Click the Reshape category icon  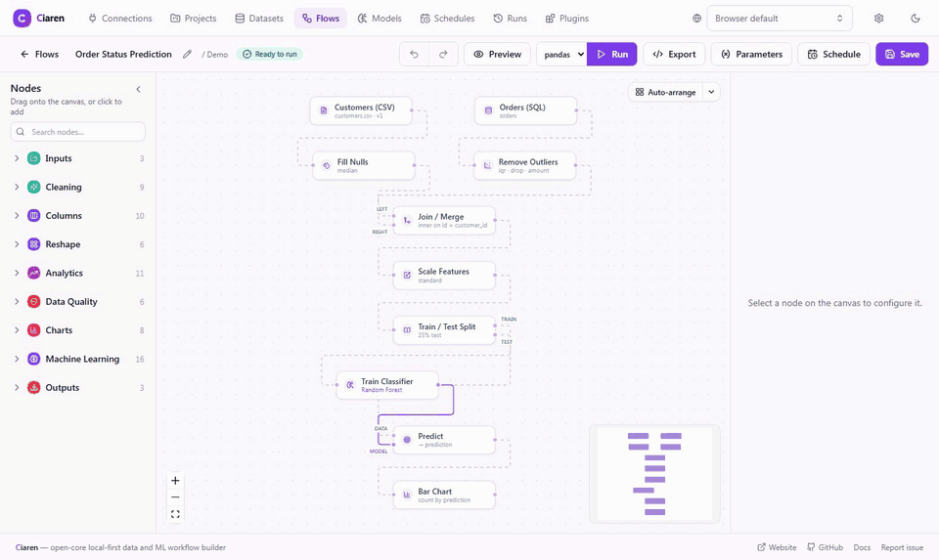click(34, 244)
